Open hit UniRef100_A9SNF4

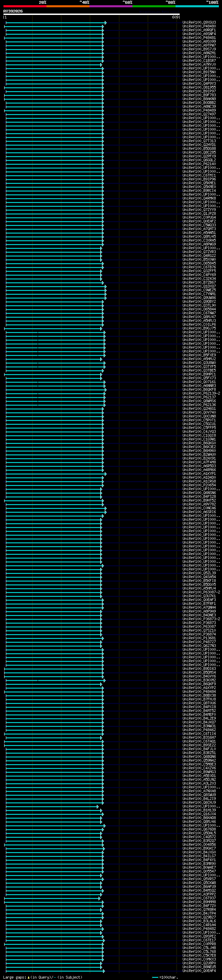point(199,34)
